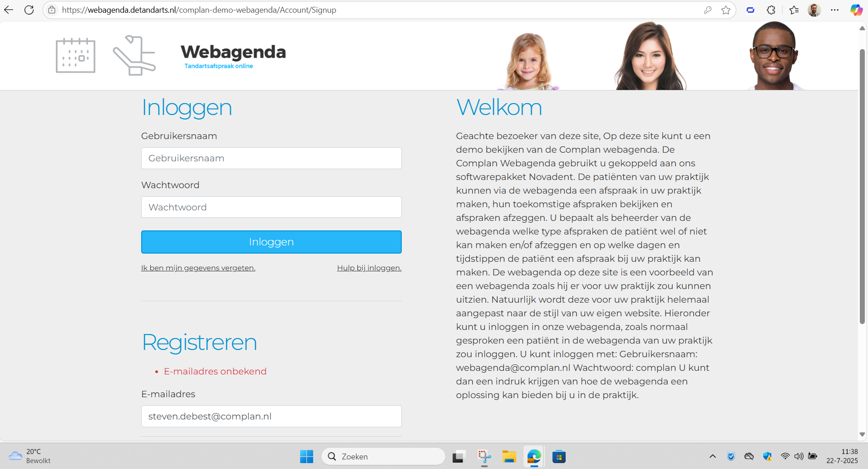Viewport: 868px width, 469px height.
Task: Open the Windows Start menu
Action: [306, 456]
